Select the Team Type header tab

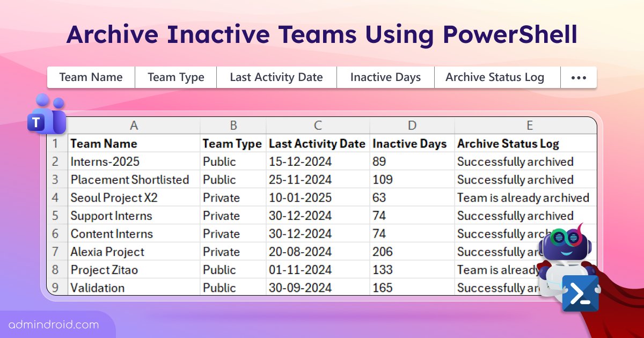click(x=176, y=77)
